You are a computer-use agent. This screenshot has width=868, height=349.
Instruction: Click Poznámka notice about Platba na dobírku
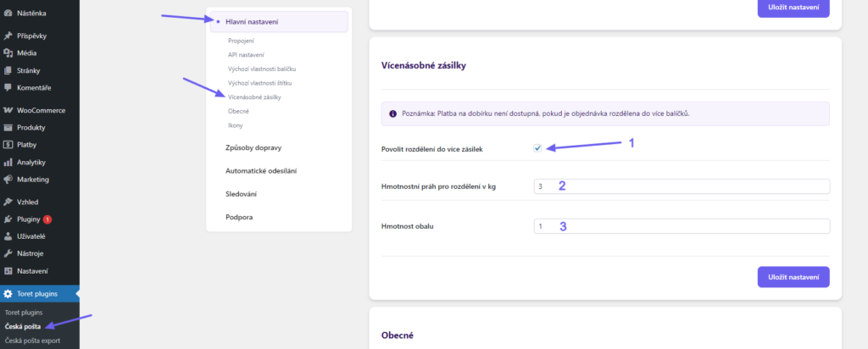tap(605, 114)
